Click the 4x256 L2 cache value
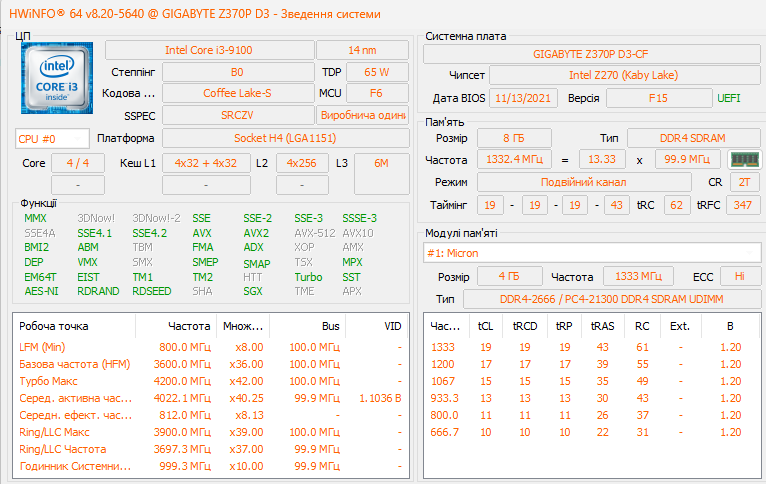Screen dimensions: 766x484 point(302,163)
